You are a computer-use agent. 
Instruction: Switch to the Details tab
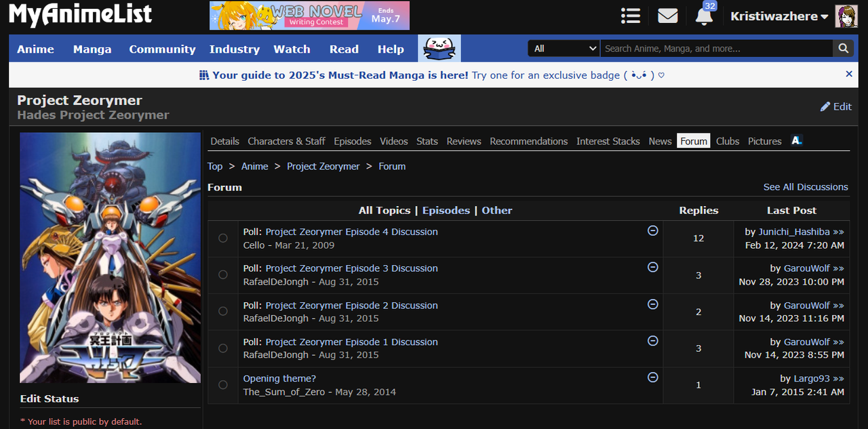pos(224,141)
